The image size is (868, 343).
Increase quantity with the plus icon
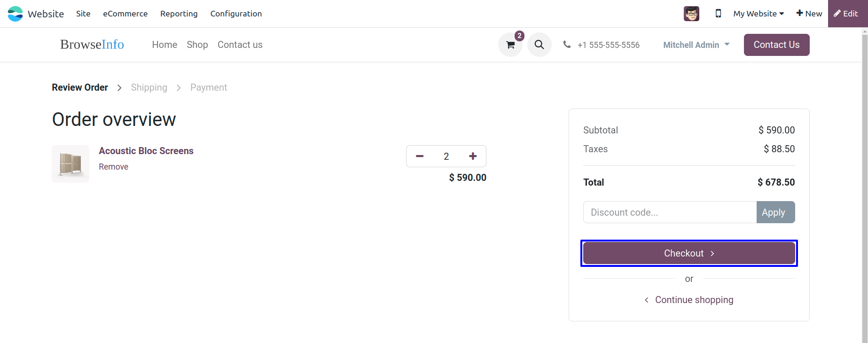473,156
